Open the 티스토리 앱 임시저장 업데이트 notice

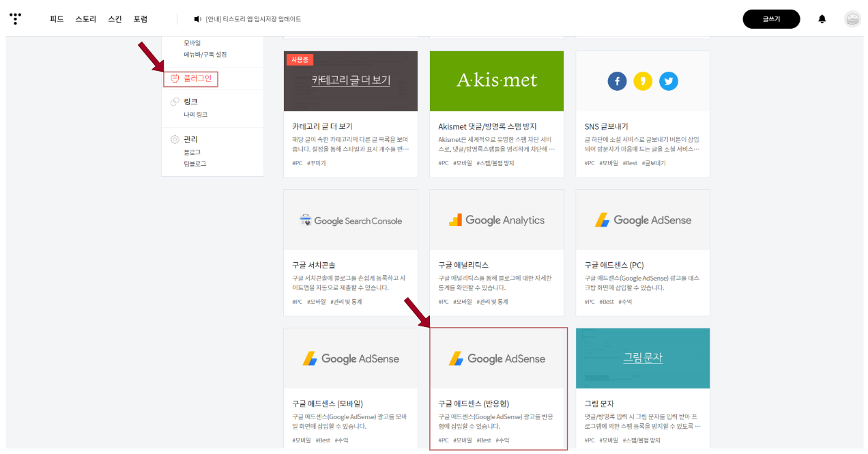(x=253, y=19)
